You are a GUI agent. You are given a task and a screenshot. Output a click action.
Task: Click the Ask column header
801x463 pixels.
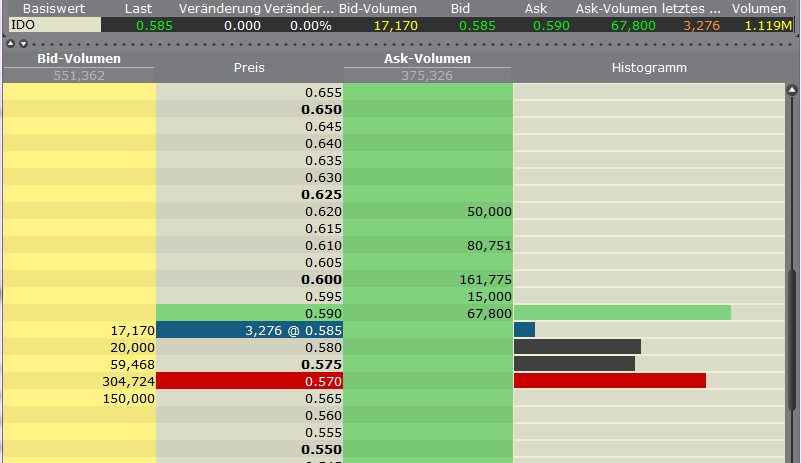(x=535, y=9)
